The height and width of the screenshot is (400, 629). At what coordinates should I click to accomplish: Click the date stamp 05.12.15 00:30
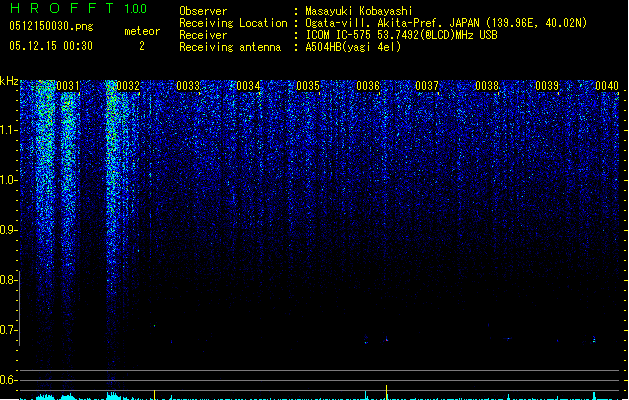click(51, 46)
